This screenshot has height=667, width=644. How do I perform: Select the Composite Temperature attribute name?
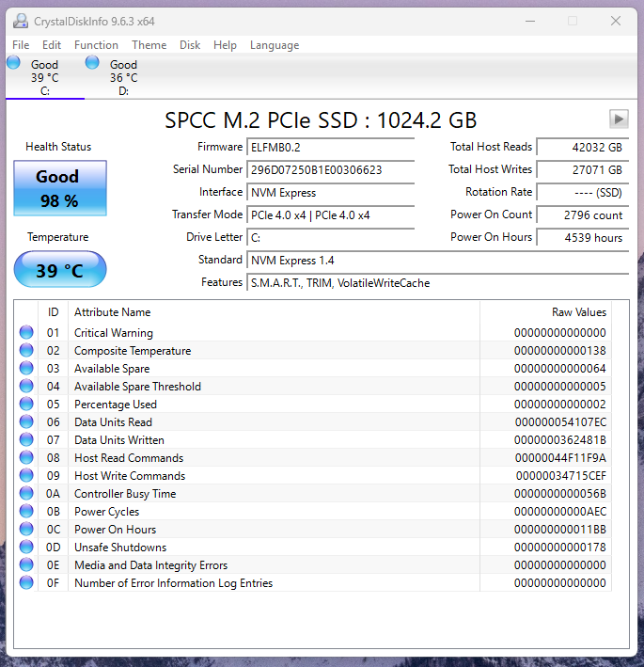(133, 351)
